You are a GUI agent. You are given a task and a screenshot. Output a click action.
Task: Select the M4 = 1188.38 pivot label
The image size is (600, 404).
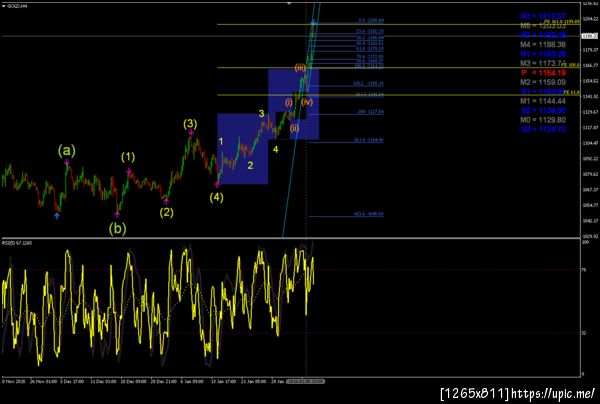point(543,44)
